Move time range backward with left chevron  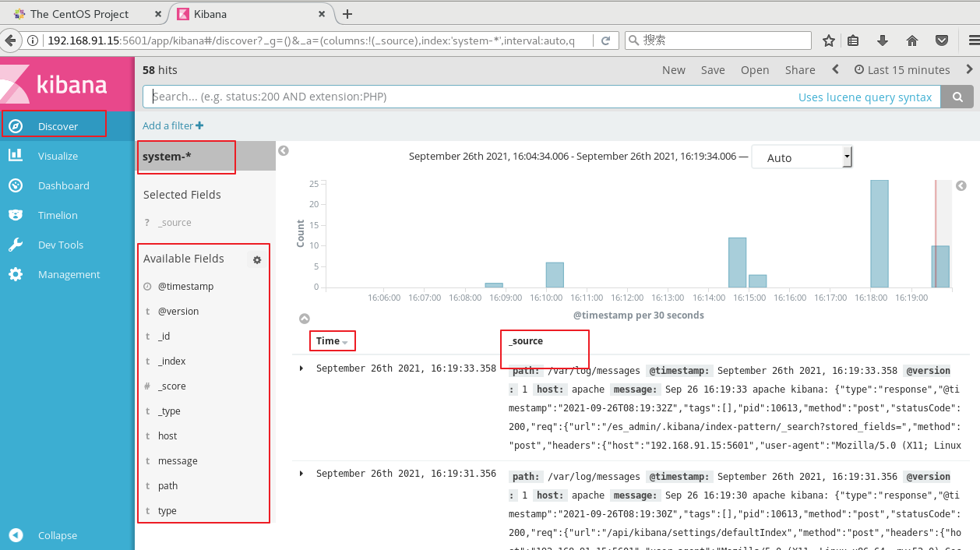point(835,69)
